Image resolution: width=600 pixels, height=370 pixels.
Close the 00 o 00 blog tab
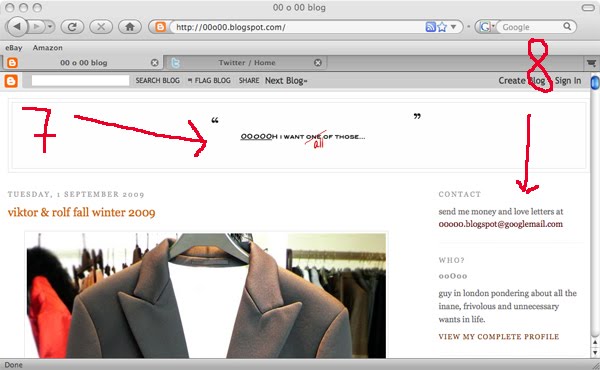click(155, 63)
